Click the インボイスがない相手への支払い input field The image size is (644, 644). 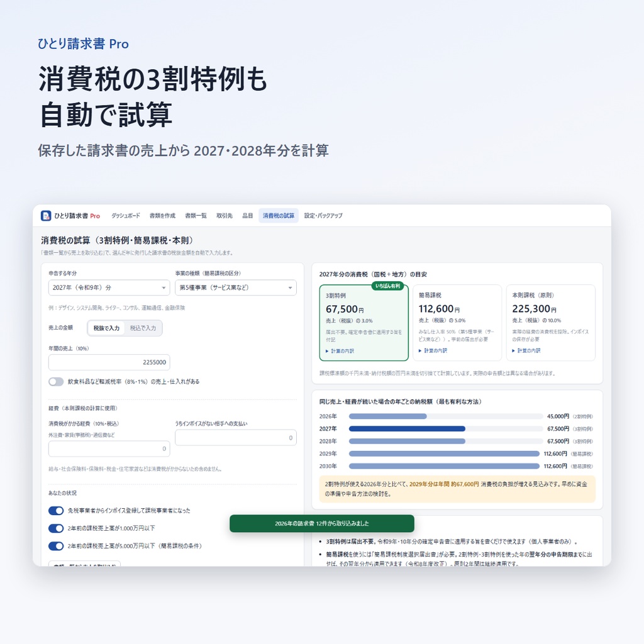pyautogui.click(x=236, y=438)
